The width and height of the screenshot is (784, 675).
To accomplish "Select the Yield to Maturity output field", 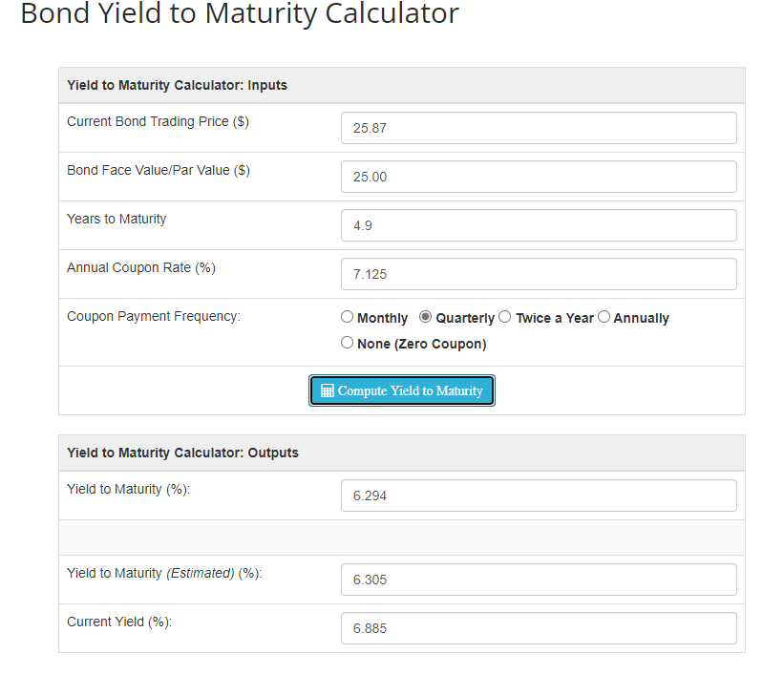I will 539,496.
